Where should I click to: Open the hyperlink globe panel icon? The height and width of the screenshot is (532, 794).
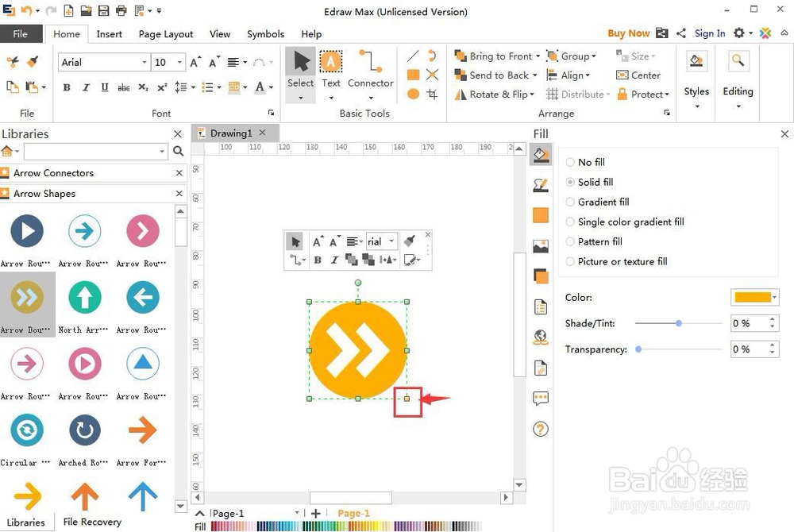click(x=540, y=337)
